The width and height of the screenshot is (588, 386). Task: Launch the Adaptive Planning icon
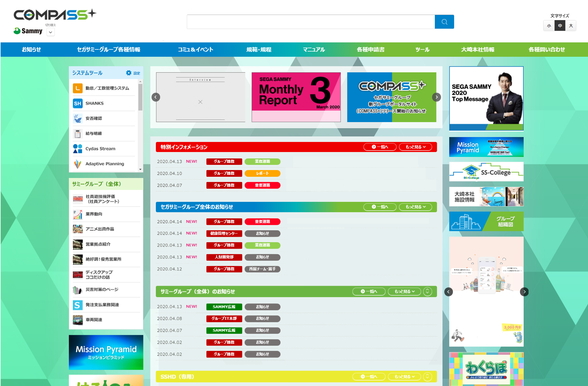tap(77, 164)
